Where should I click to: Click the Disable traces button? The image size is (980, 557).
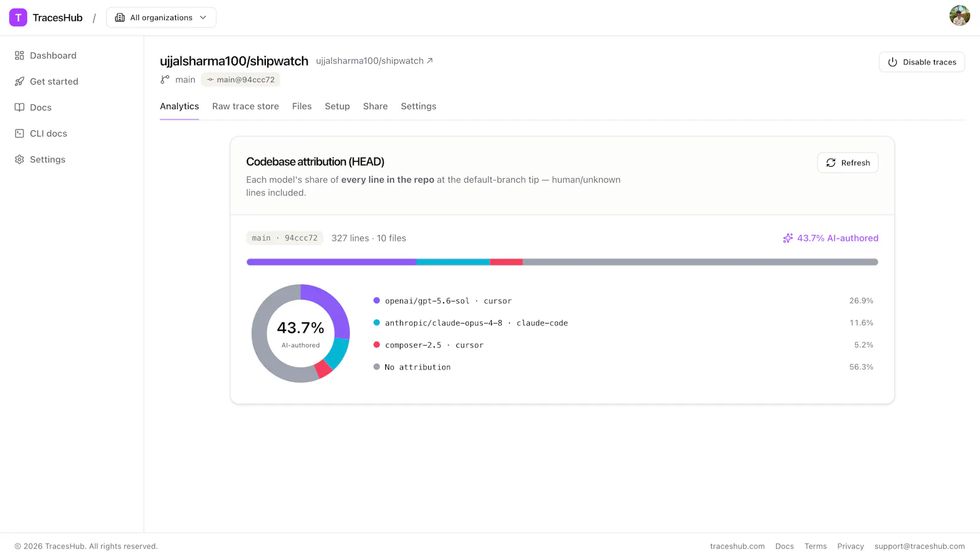[x=922, y=62]
